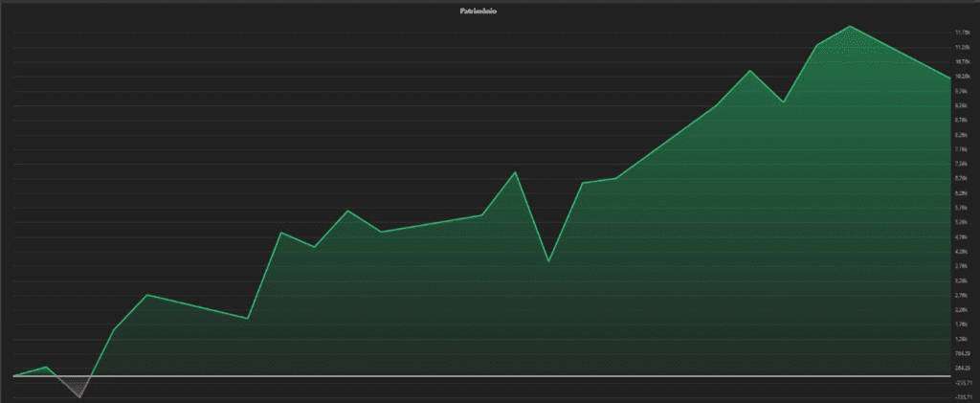
Task: Click the sharp peak just before the middle trough
Action: point(516,172)
